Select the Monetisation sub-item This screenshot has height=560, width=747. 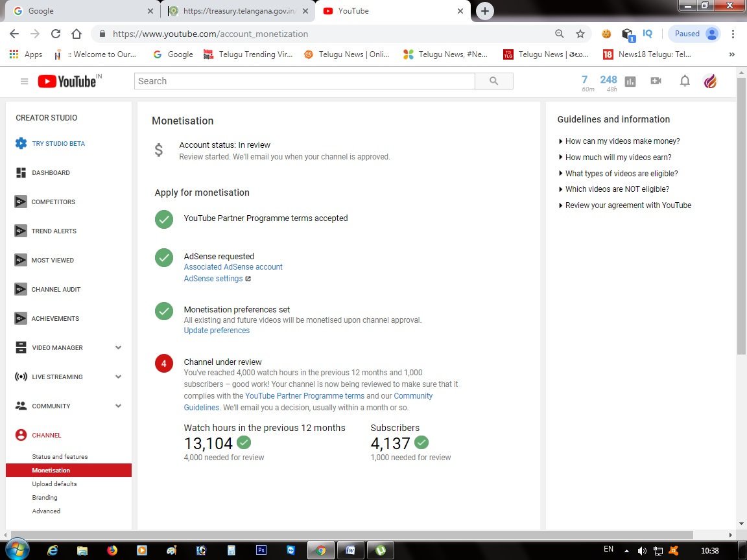(69, 470)
